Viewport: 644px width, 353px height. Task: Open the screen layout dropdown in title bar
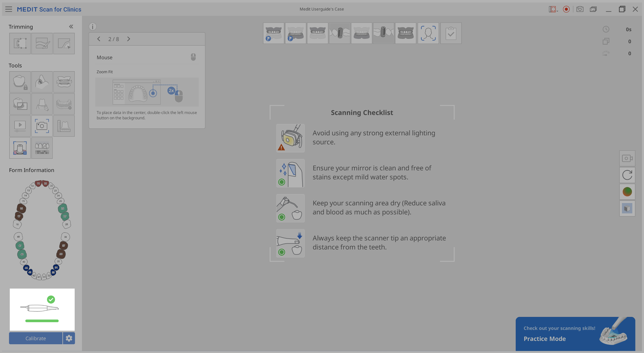click(553, 9)
